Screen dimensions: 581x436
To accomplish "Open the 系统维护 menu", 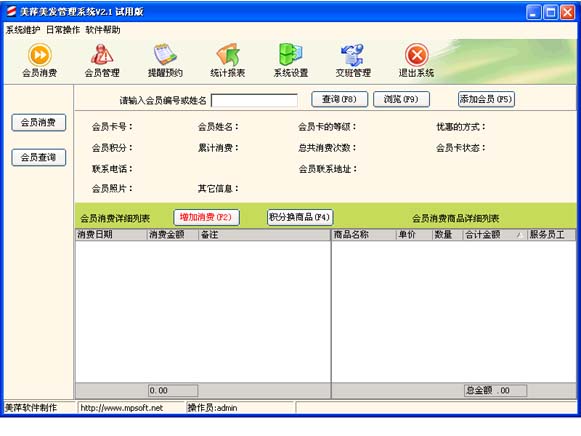I will coord(23,30).
